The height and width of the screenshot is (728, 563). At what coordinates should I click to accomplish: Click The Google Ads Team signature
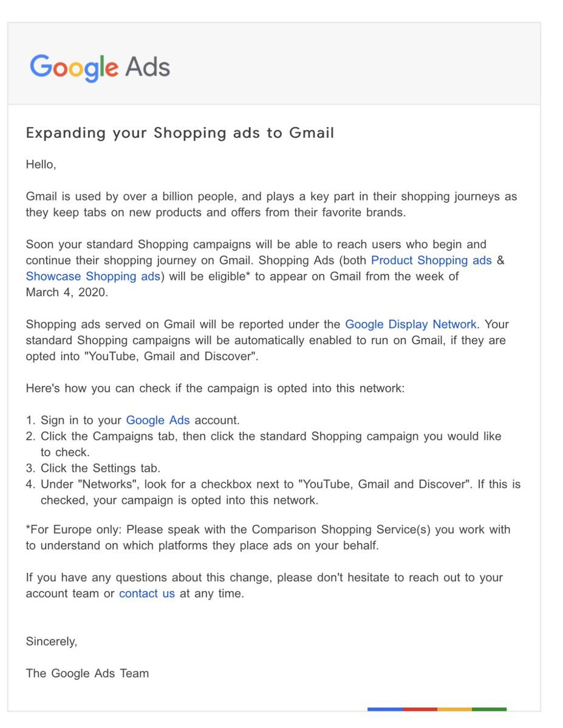coord(87,673)
